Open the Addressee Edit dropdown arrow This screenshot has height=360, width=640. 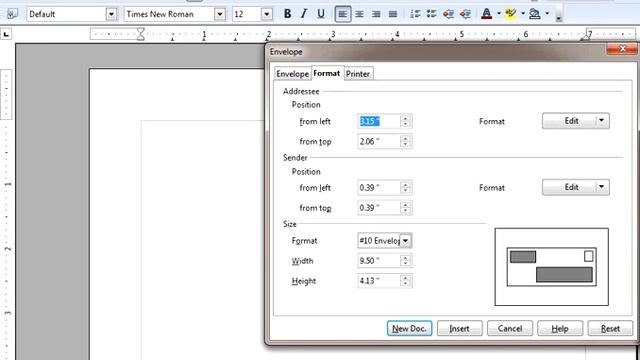[x=602, y=121]
